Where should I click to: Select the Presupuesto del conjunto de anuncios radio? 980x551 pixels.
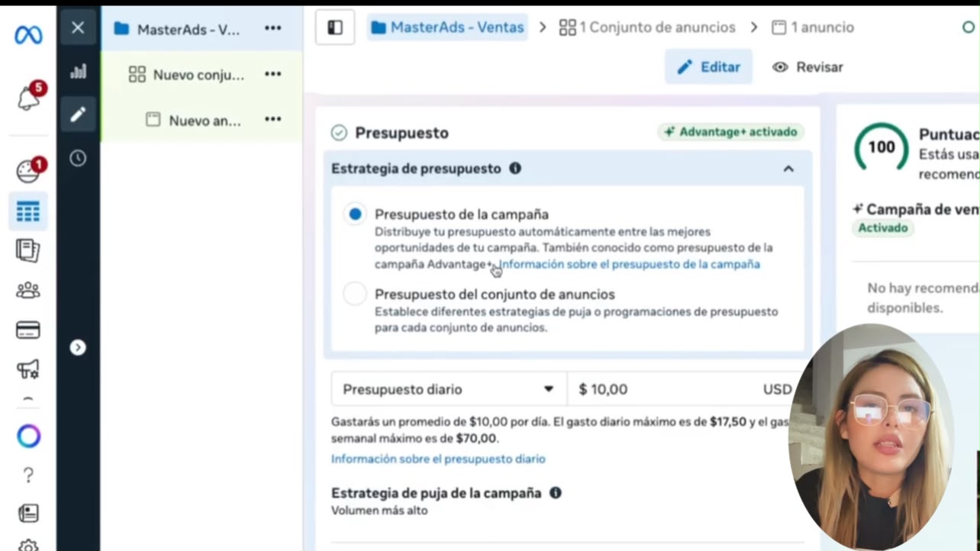355,294
